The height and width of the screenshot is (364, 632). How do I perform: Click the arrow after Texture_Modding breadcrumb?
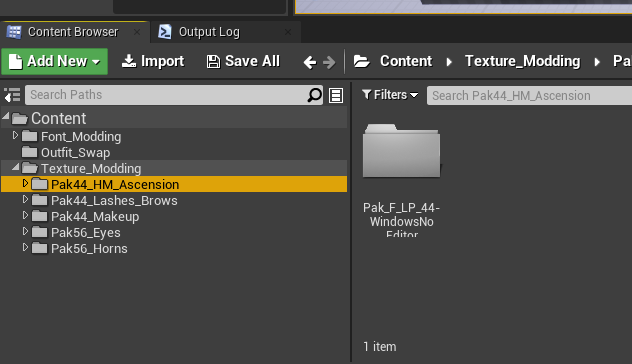[597, 62]
